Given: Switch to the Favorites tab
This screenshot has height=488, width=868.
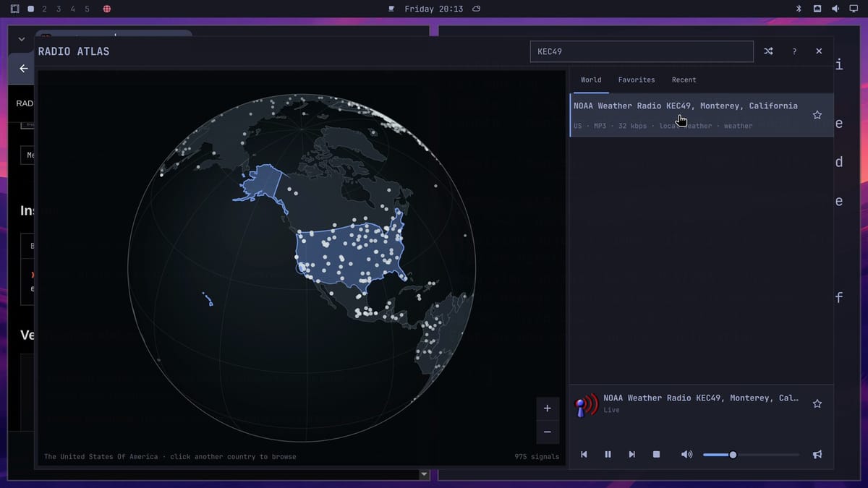Looking at the screenshot, I should (x=637, y=80).
